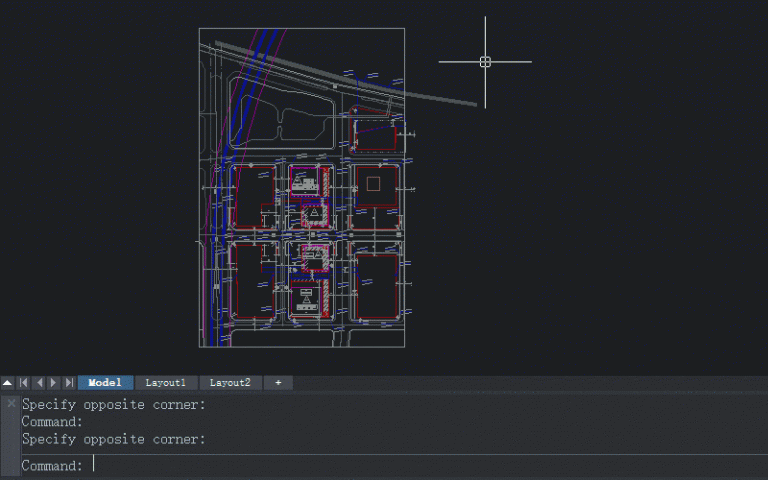The width and height of the screenshot is (768, 480).
Task: Click the 'Command:' history line
Action: click(52, 422)
